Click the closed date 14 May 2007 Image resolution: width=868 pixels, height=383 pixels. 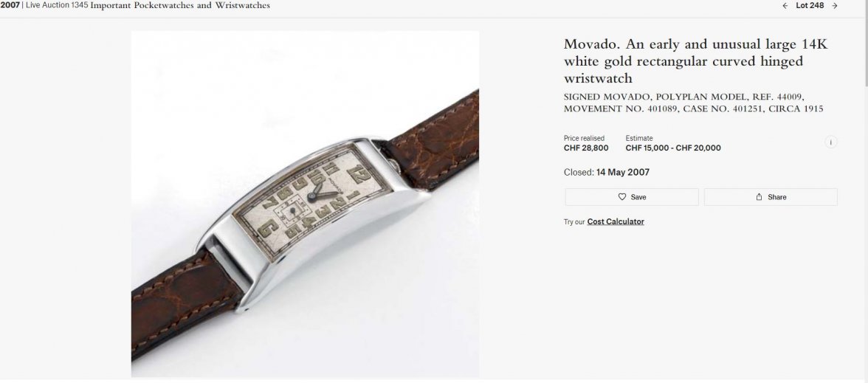(x=622, y=172)
